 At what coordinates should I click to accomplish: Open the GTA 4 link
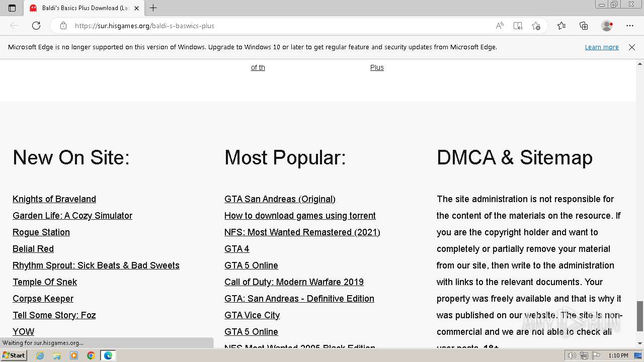click(x=237, y=249)
